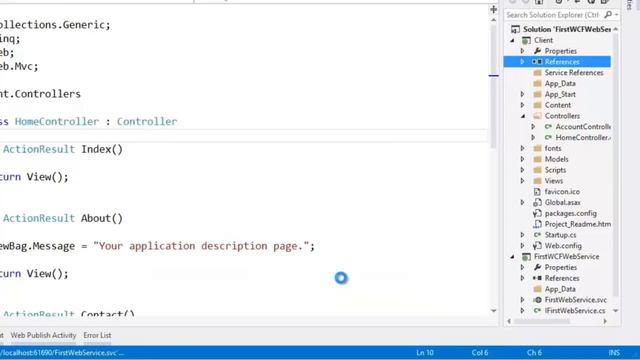Click the editor split handle above the scrollbar

(493, 9)
